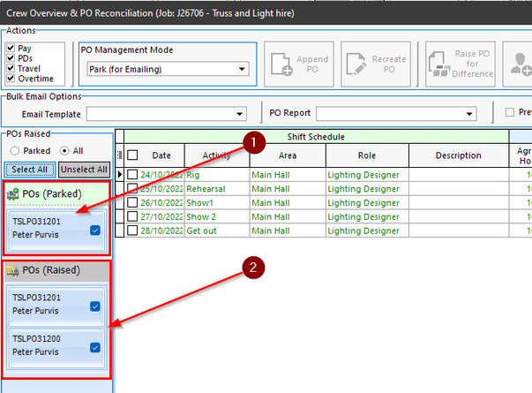
Task: Tick the checkbox for the 26/10/2022 Show1 row
Action: (x=132, y=202)
